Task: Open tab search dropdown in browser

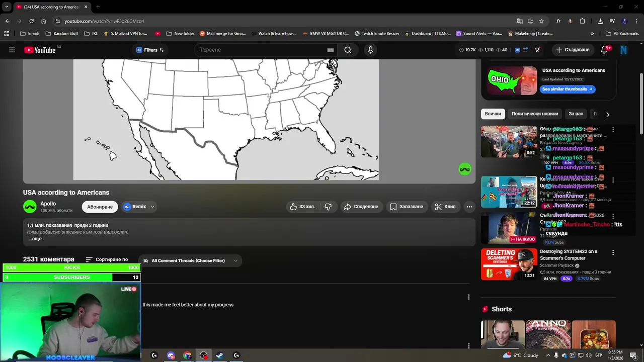Action: 7,7
